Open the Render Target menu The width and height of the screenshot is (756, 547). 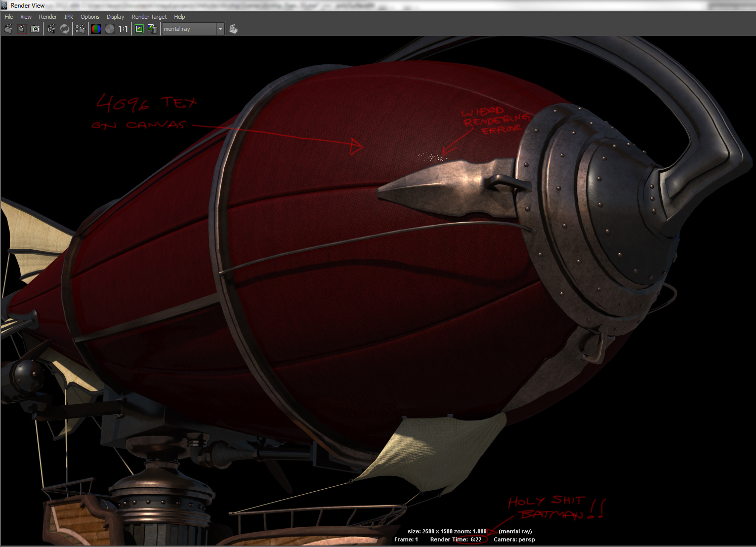149,17
